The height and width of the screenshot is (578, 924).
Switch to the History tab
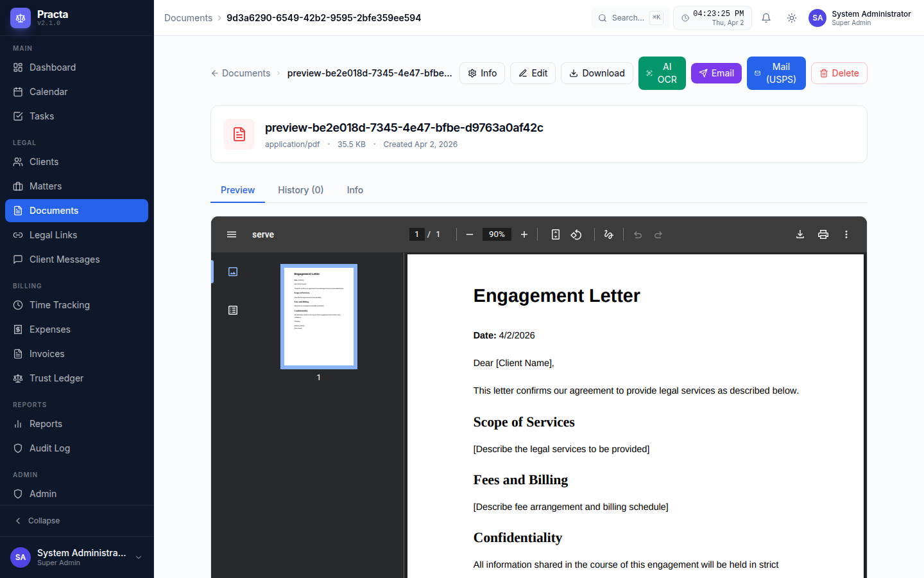300,190
